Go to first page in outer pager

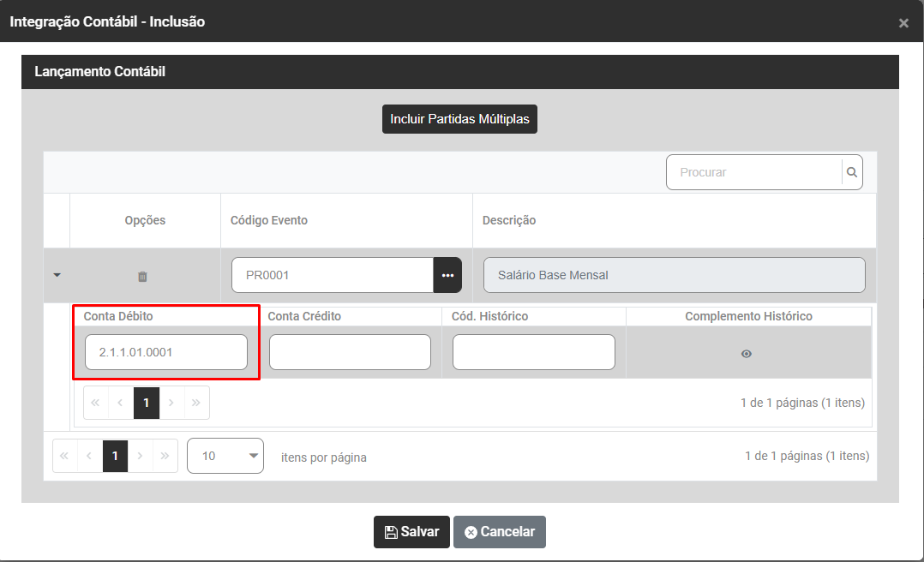pos(65,456)
